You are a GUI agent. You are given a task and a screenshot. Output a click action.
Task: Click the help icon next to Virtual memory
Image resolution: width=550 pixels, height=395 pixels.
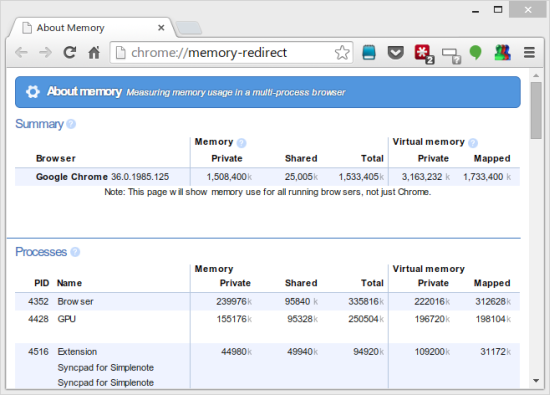pyautogui.click(x=473, y=143)
